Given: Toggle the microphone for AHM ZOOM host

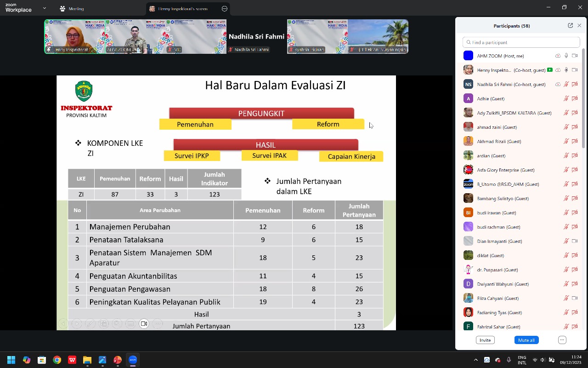Looking at the screenshot, I should click(x=566, y=56).
